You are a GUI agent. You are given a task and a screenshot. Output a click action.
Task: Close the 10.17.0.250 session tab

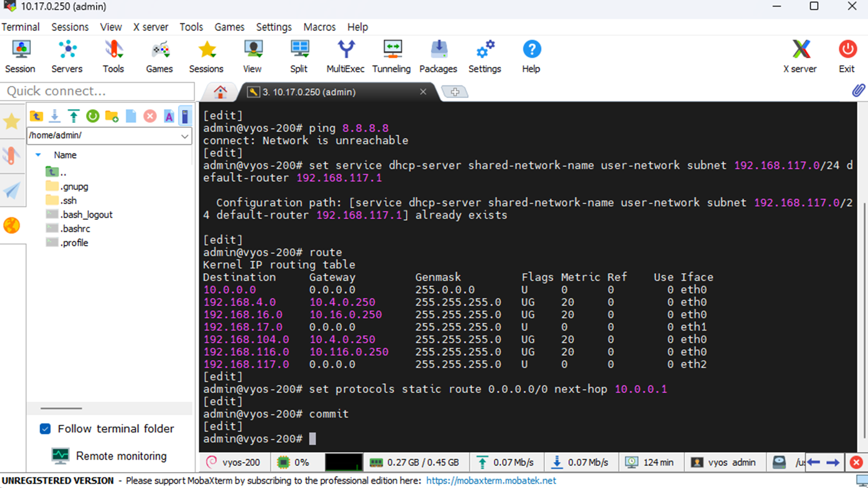423,92
